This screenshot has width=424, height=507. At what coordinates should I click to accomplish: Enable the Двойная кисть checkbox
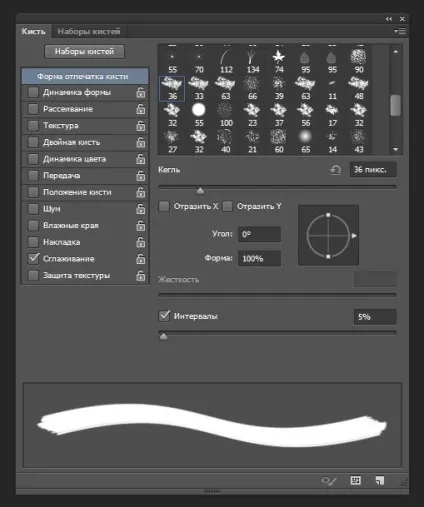point(33,142)
